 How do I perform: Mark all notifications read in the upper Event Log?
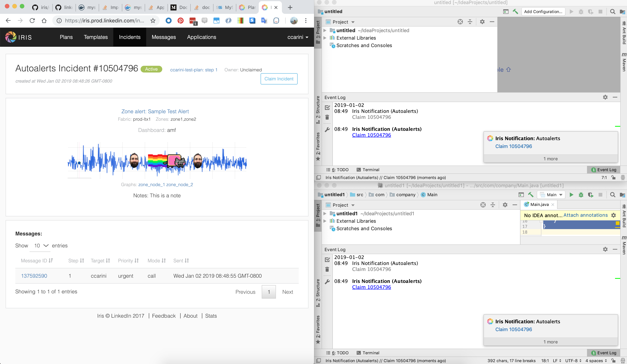[327, 107]
